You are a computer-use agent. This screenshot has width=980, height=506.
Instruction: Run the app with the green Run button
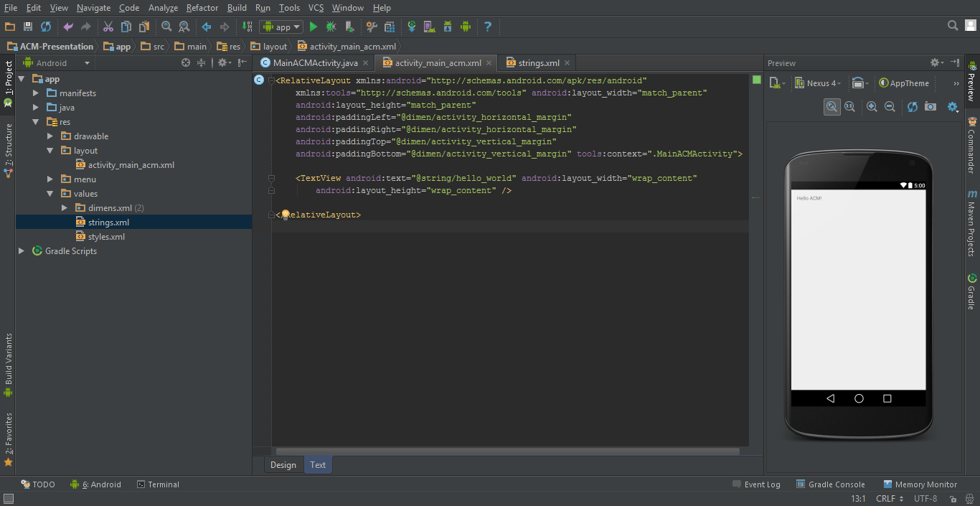314,27
